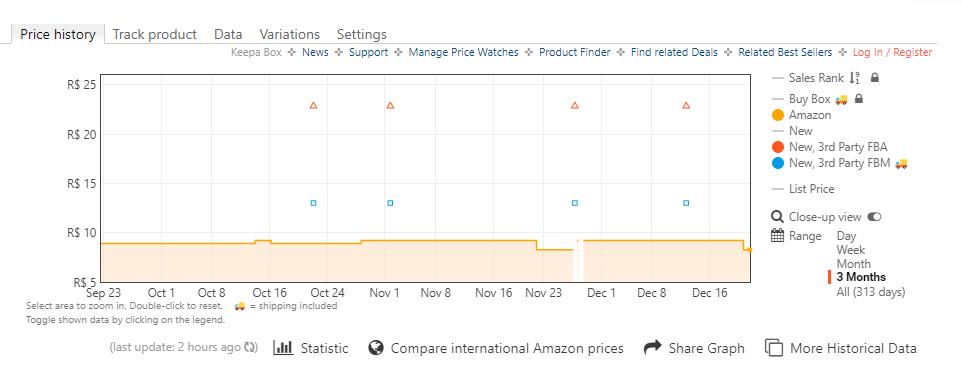
Task: Click the magnifier icon for Close-up view
Action: [777, 217]
